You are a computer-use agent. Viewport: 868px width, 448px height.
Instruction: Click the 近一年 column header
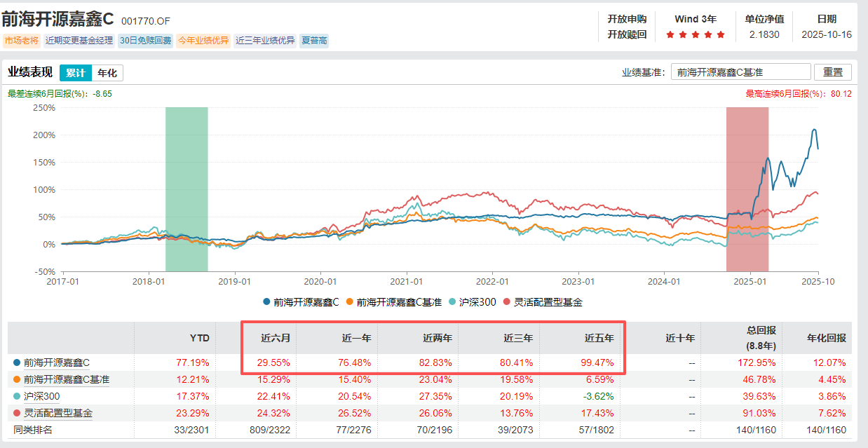click(x=356, y=338)
